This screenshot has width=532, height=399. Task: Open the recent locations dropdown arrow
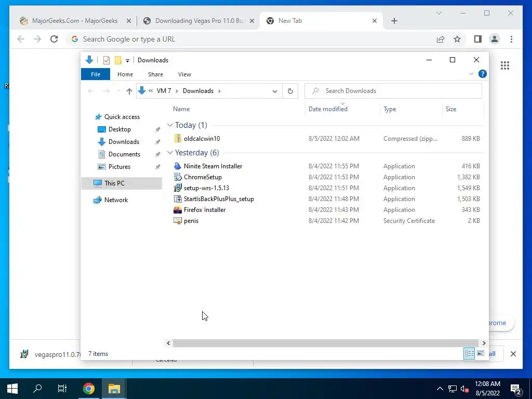[x=118, y=91]
